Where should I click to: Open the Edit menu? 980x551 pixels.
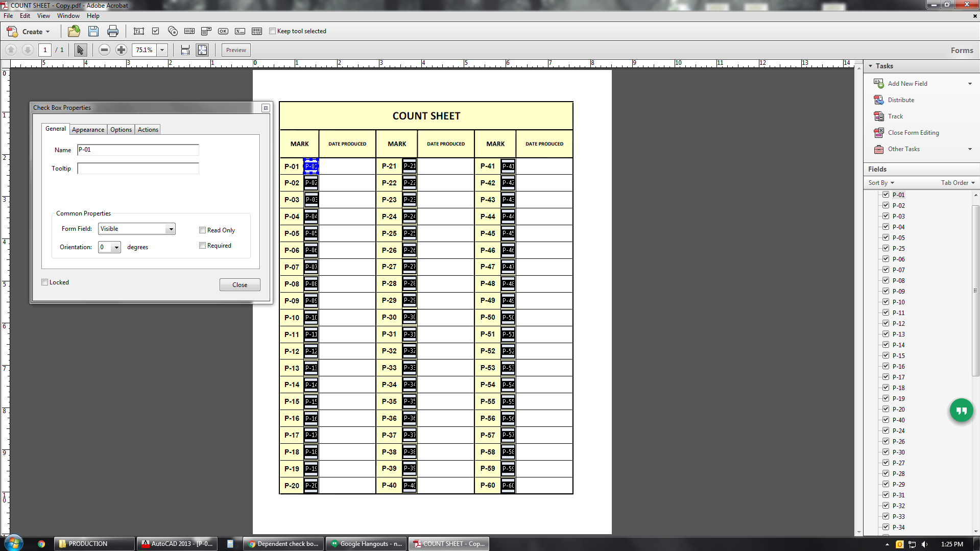(x=25, y=16)
